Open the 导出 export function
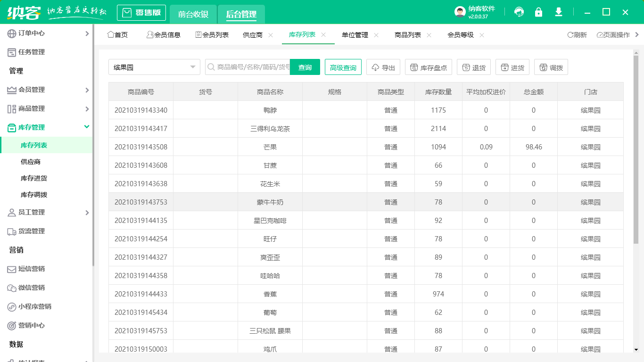The image size is (644, 362). tap(383, 67)
